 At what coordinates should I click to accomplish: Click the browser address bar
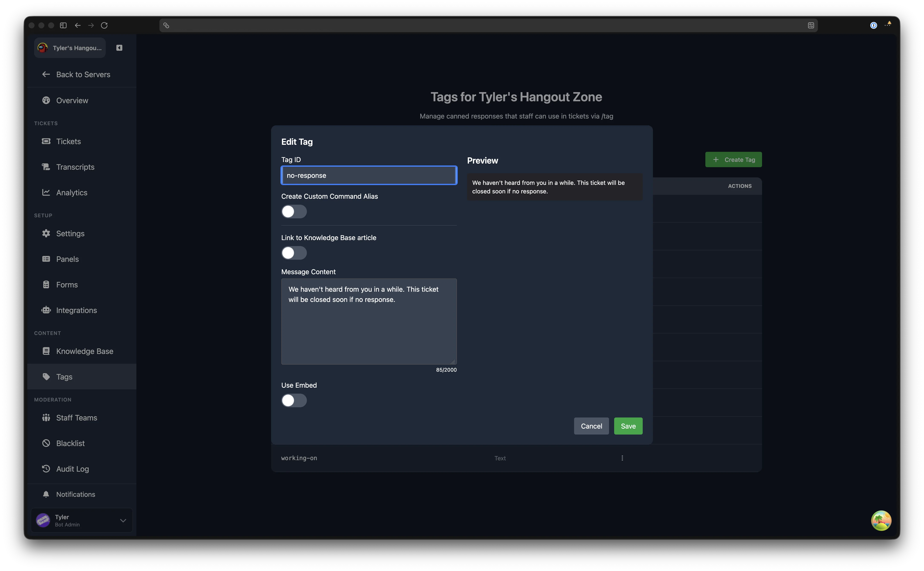click(488, 25)
